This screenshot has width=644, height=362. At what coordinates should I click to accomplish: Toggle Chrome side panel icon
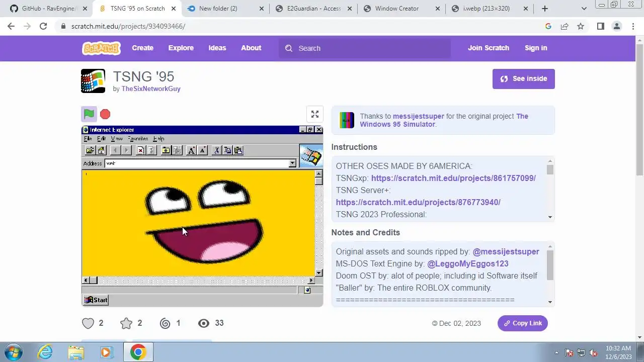600,26
